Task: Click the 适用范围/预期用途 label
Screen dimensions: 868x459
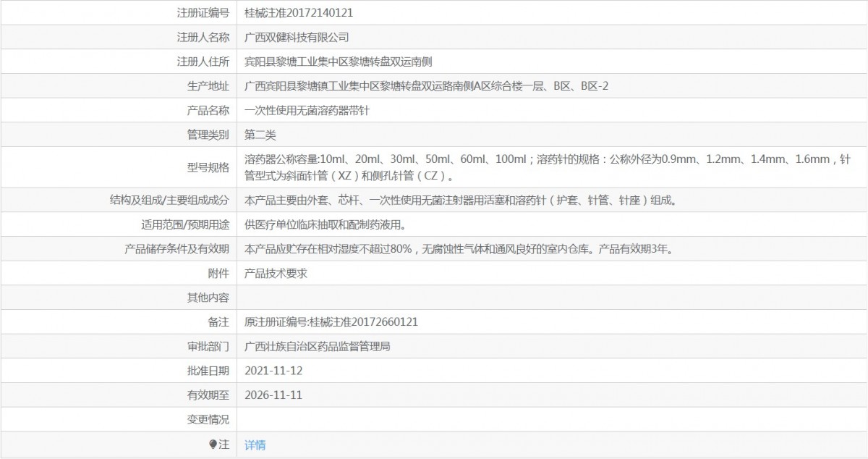Action: pos(185,224)
